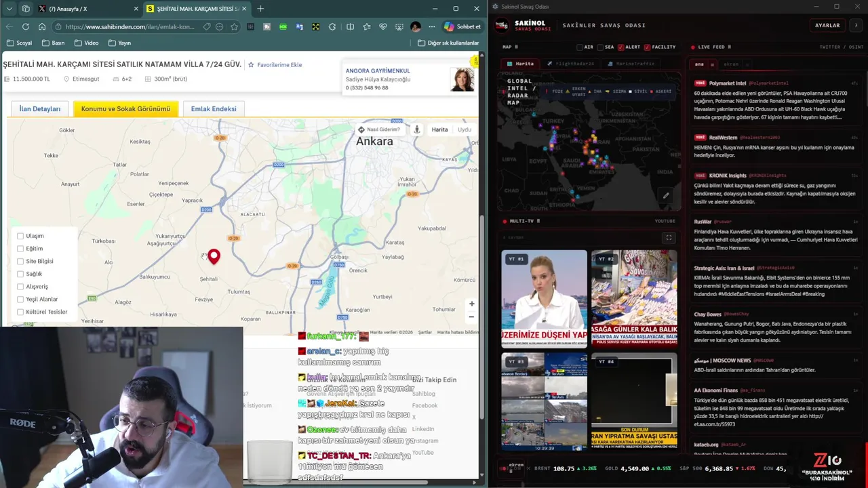Click pencil edit icon on radar map

666,195
